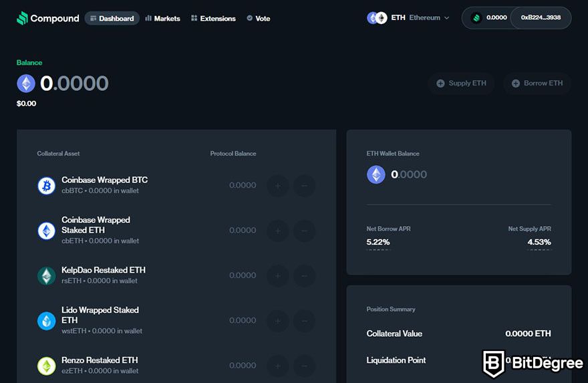The width and height of the screenshot is (588, 383).
Task: Withdraw ezETH with its minus button
Action: [304, 366]
